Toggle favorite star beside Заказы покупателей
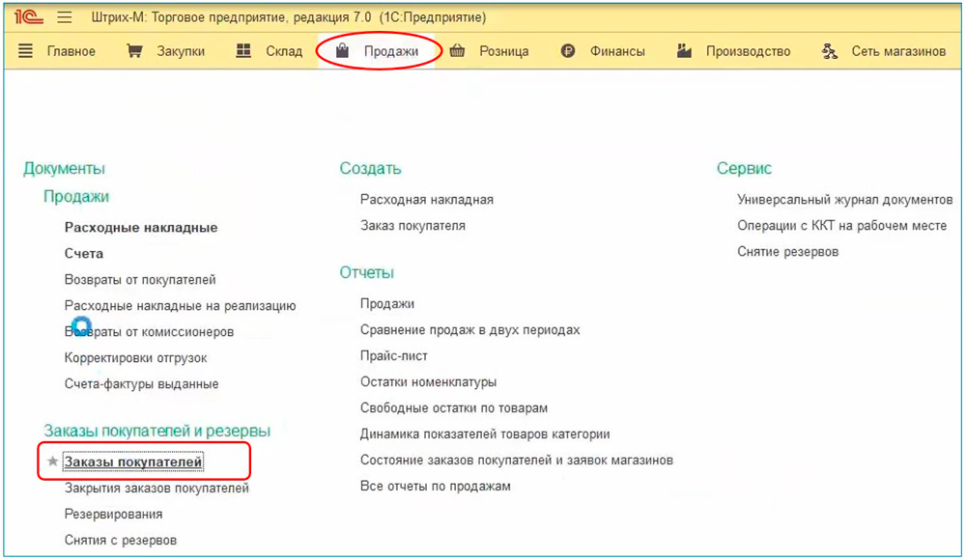This screenshot has width=966, height=560. tap(52, 462)
